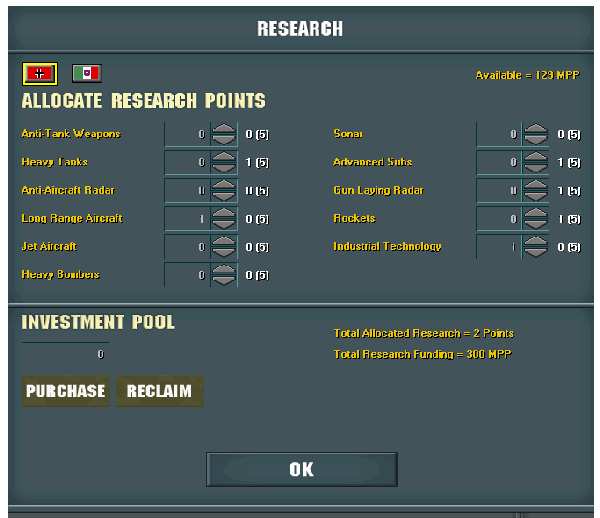Increase Anti-Tank Weapons research points
This screenshot has width=600, height=518.
[x=224, y=129]
